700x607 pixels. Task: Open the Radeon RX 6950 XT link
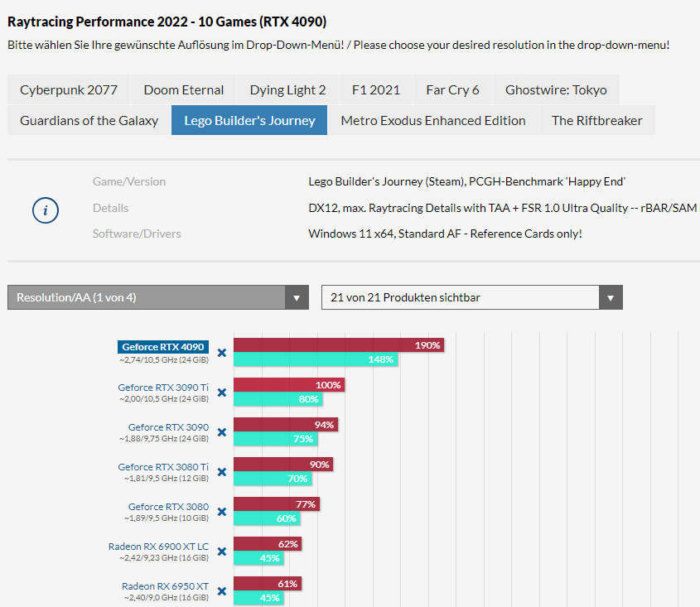pos(165,586)
